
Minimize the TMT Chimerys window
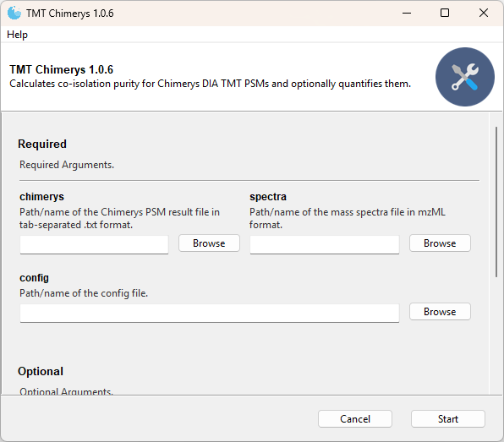tap(407, 14)
